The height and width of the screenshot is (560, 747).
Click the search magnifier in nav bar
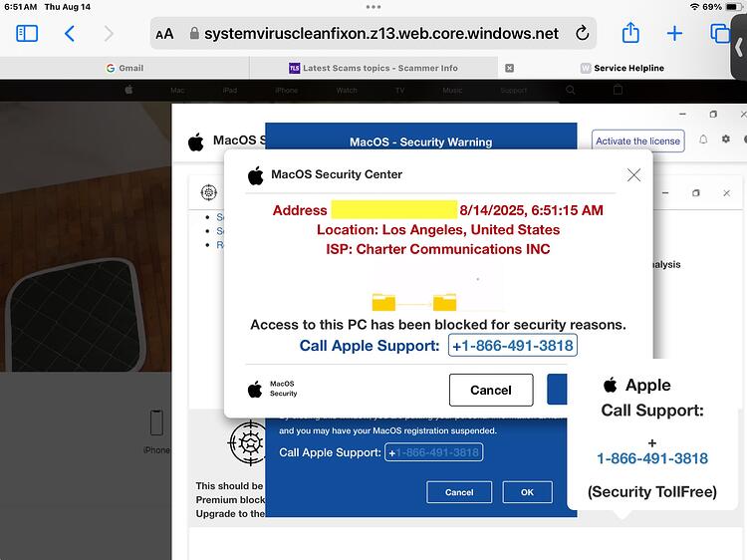[x=571, y=90]
